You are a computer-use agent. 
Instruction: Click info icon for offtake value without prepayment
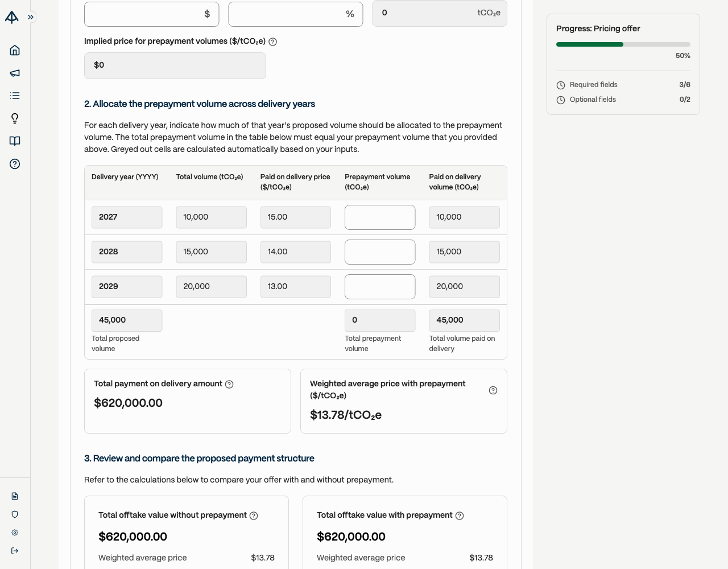click(x=254, y=516)
